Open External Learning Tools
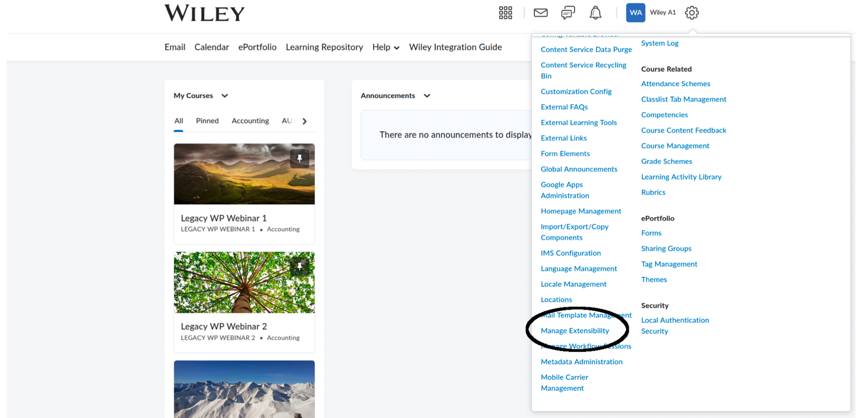The width and height of the screenshot is (868, 418). click(579, 123)
